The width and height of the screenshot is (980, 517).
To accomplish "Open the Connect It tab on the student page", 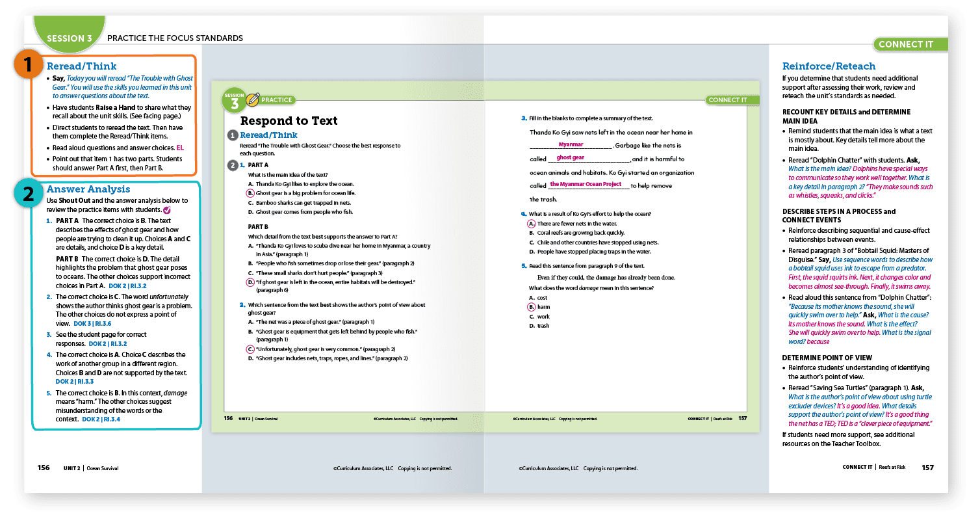I will click(x=727, y=100).
